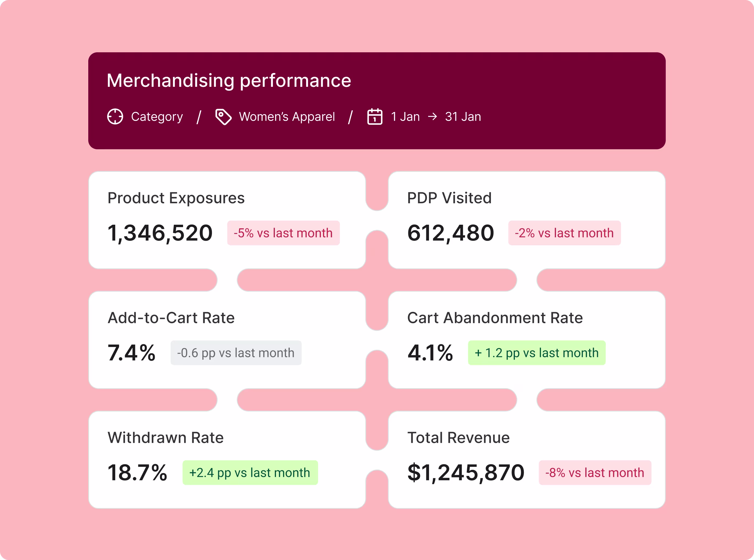The image size is (754, 560).
Task: Open the Cart Abandonment Rate title
Action: pyautogui.click(x=495, y=318)
